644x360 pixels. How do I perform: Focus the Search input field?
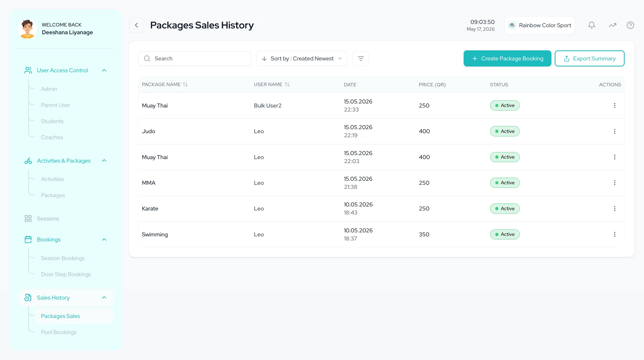coord(195,58)
